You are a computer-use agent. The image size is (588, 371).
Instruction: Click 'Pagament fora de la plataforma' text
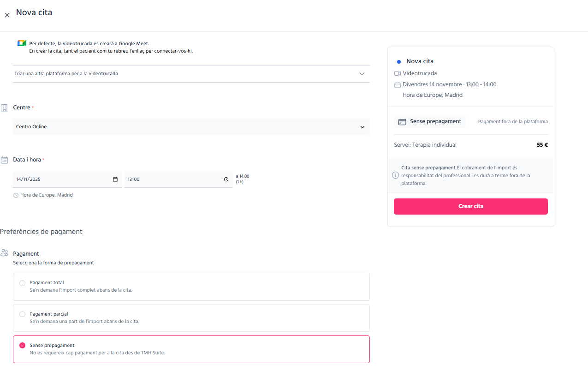tap(513, 122)
